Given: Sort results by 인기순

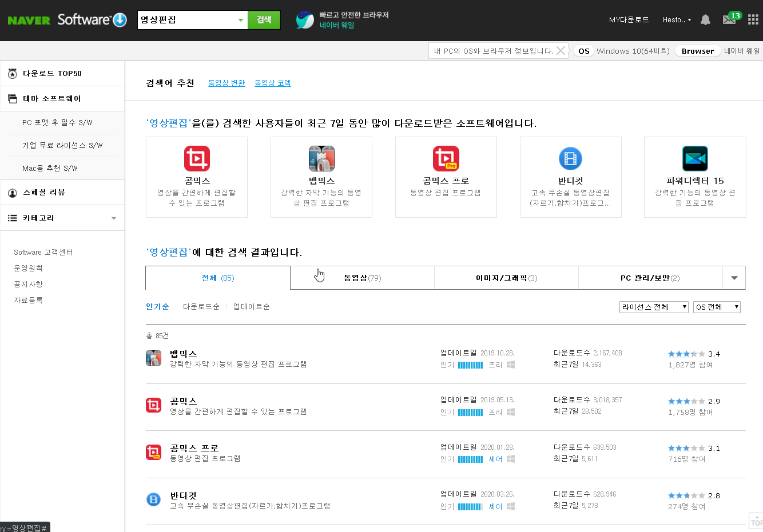Looking at the screenshot, I should [x=157, y=307].
